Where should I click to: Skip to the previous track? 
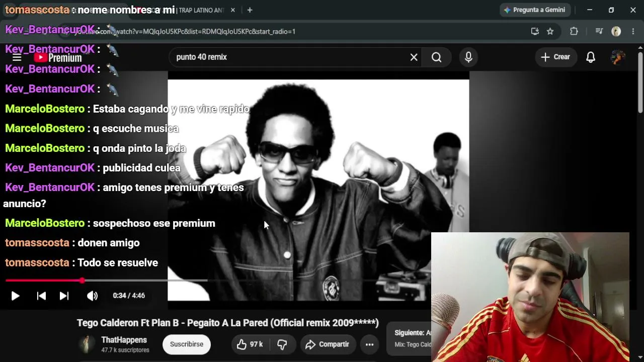click(41, 296)
